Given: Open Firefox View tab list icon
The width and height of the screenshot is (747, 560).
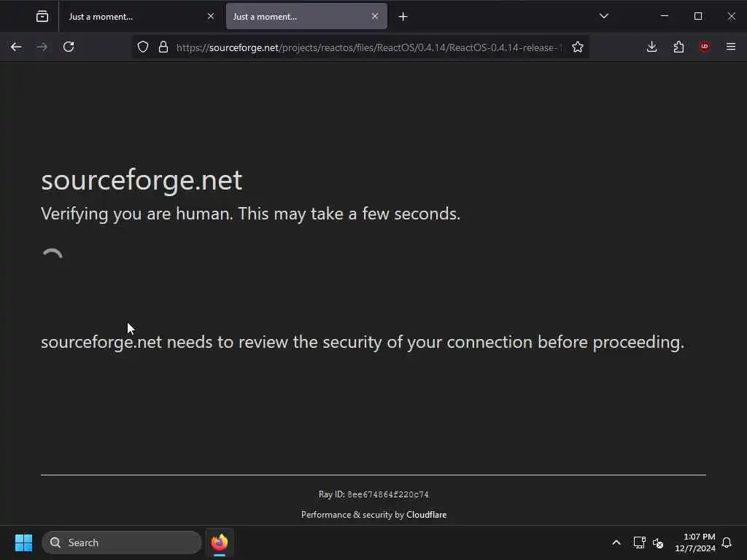Looking at the screenshot, I should pos(42,16).
